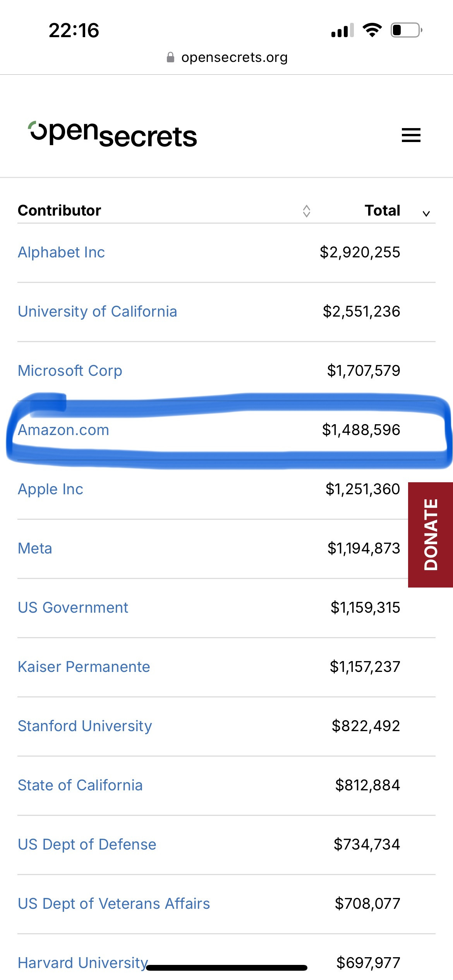453x980 pixels.
Task: Tap the OpenSecrets logo
Action: point(113,135)
